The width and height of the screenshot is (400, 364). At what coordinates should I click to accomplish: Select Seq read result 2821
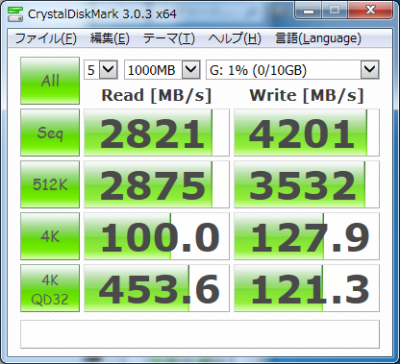tap(157, 132)
